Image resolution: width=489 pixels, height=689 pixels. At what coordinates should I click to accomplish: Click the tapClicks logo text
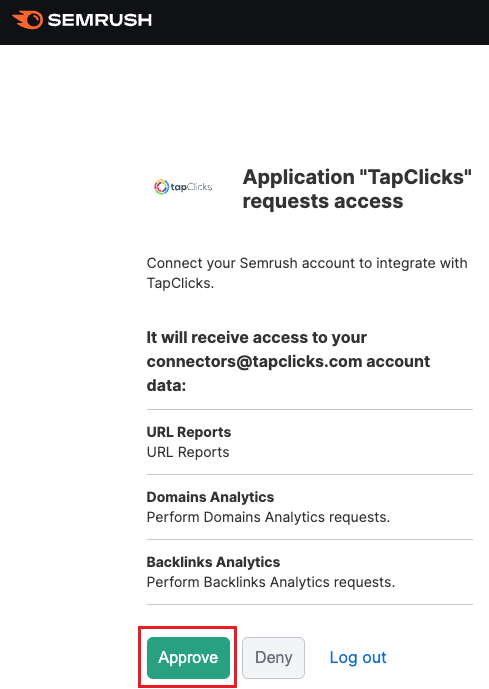coord(192,187)
